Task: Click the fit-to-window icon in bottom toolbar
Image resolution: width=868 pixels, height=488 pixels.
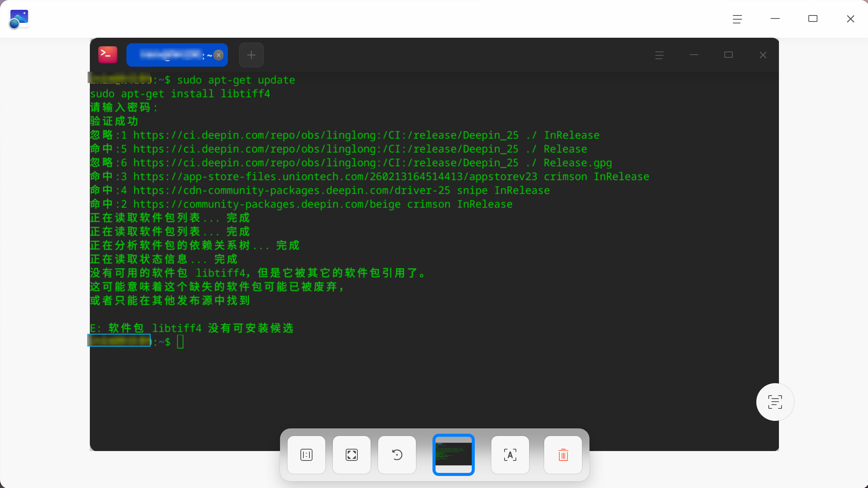Action: (x=351, y=455)
